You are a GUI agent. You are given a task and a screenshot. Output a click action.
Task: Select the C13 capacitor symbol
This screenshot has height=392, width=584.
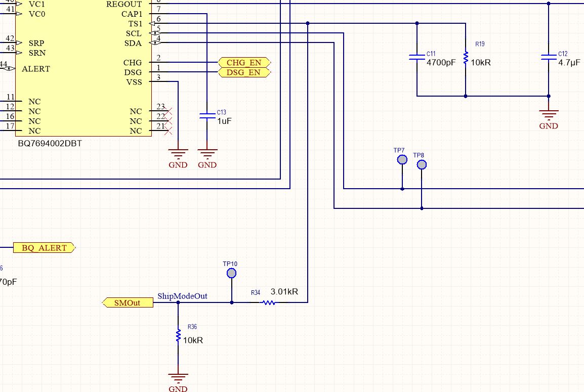207,116
